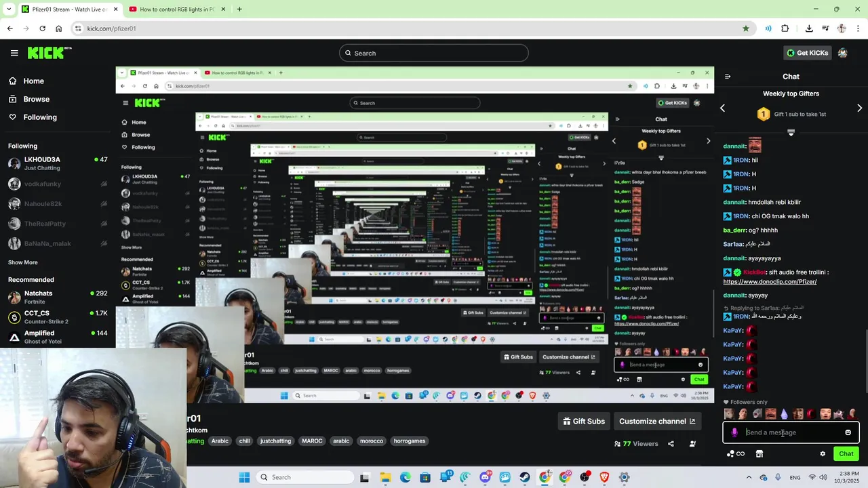Open Following in the main Kick sidebar
Image resolution: width=868 pixels, height=488 pixels.
tap(33, 117)
